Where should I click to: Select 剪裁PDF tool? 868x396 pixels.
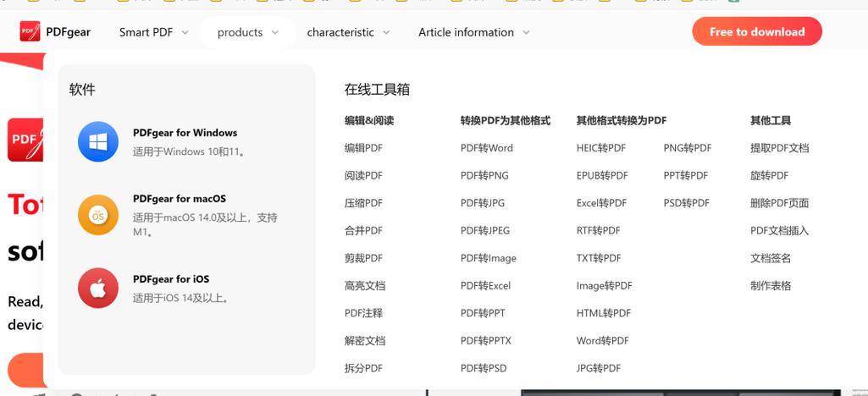(x=363, y=258)
